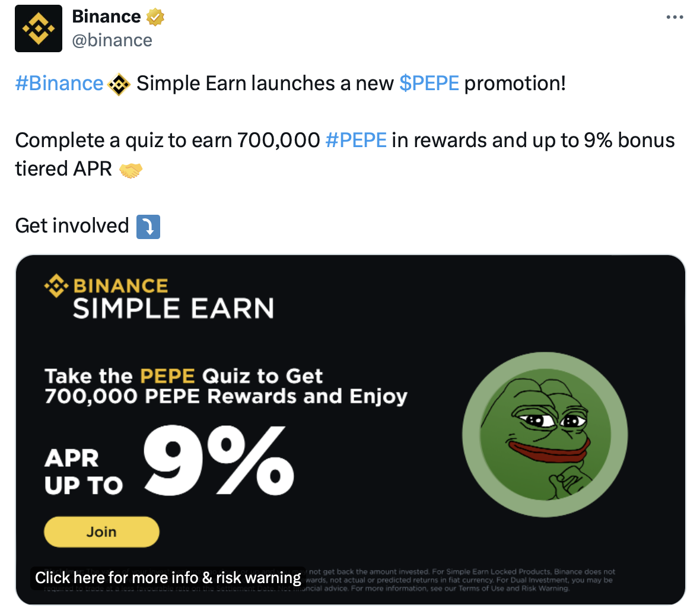Click the blue arrow emoji beside Get involved
700x611 pixels.
(148, 227)
